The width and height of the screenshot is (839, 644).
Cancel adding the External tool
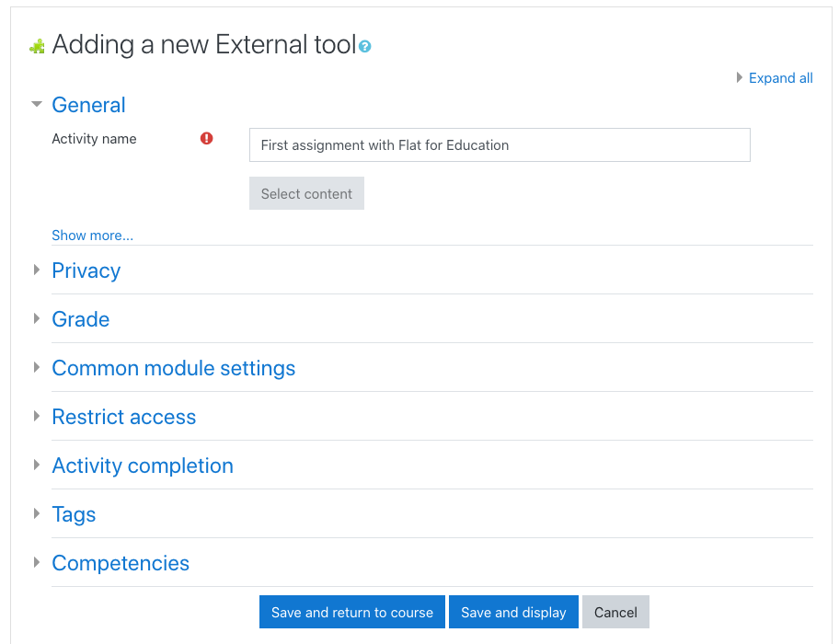coord(615,613)
